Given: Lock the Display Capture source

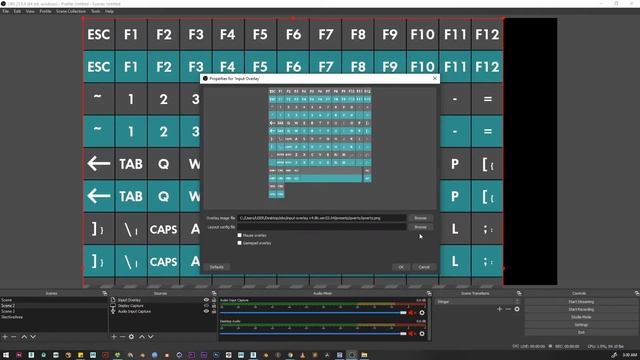Looking at the screenshot, I should point(214,305).
